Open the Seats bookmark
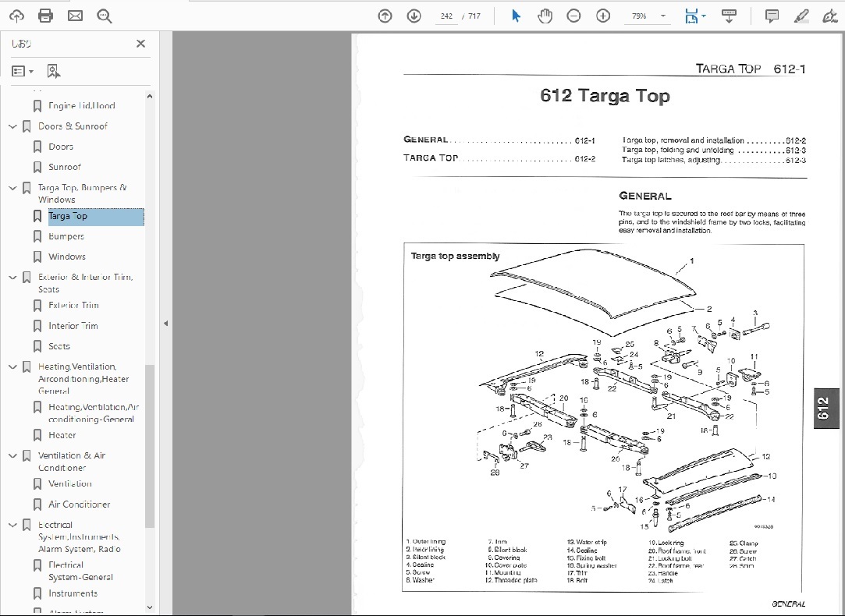The image size is (845, 616). pyautogui.click(x=59, y=346)
